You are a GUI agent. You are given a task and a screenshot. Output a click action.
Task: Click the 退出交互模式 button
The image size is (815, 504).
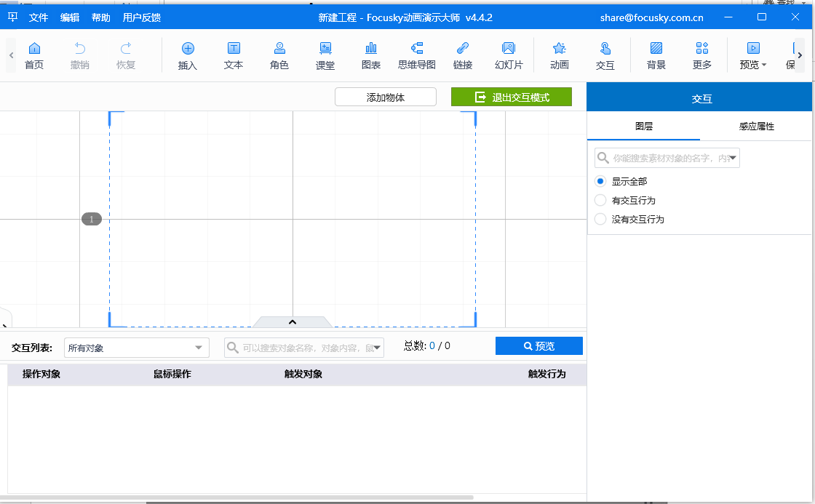pyautogui.click(x=512, y=96)
